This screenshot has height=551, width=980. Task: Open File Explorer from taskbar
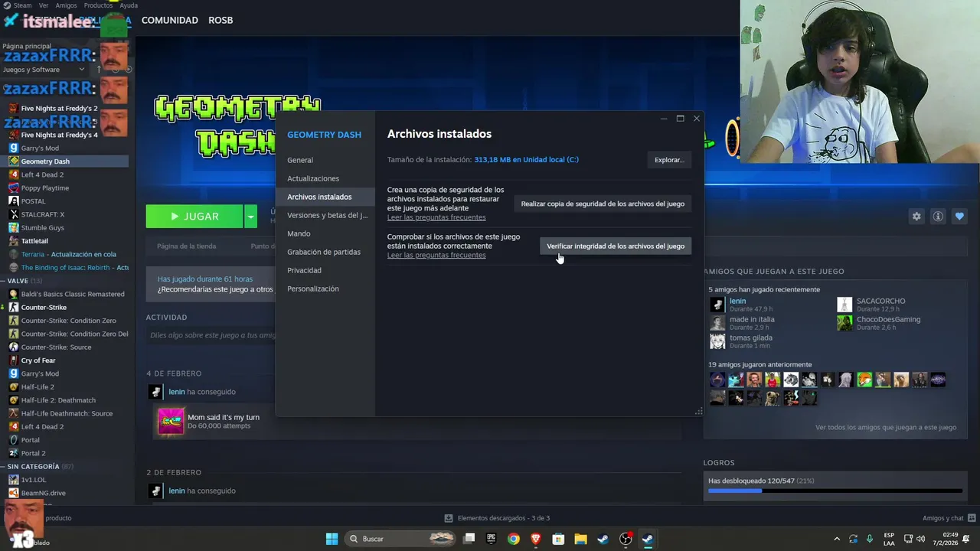(x=580, y=539)
